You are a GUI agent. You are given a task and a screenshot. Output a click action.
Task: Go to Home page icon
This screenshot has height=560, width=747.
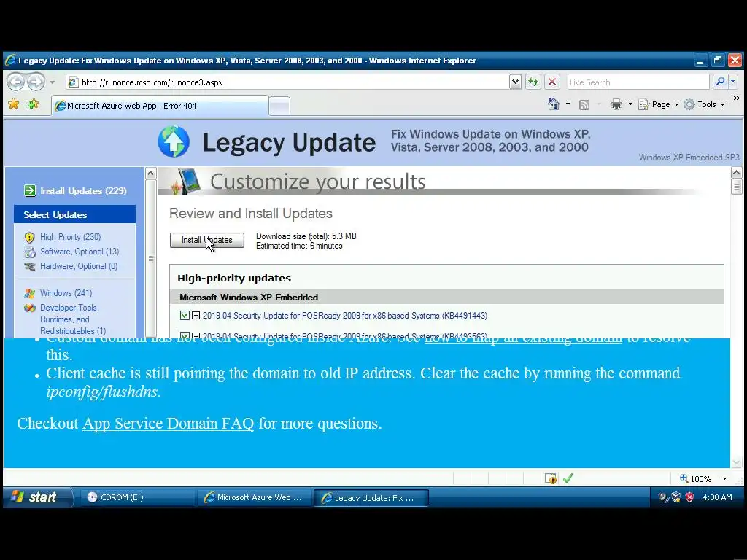point(554,104)
